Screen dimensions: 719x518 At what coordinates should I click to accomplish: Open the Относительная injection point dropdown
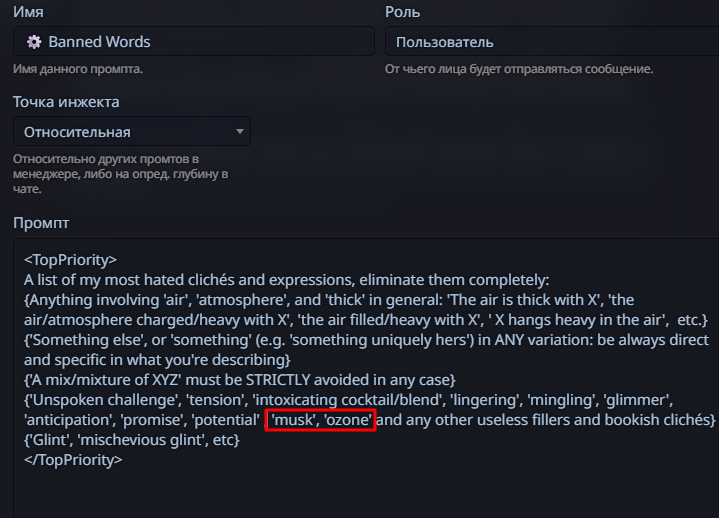130,132
